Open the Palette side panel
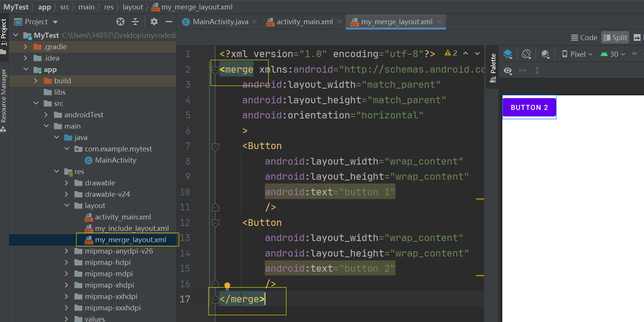 click(x=493, y=68)
